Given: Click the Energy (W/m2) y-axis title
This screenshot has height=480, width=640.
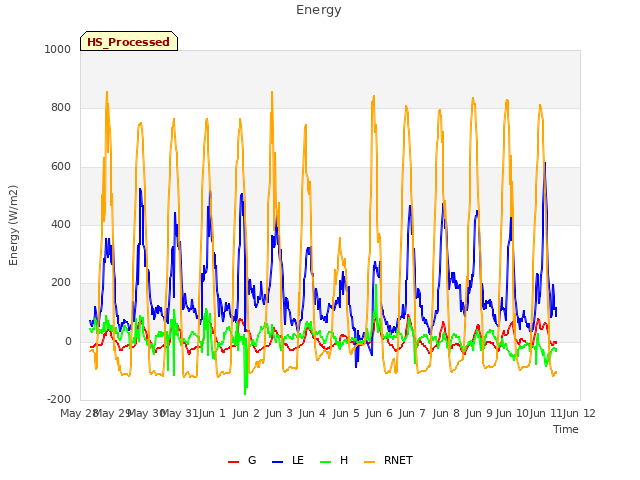Looking at the screenshot, I should 13,225.
